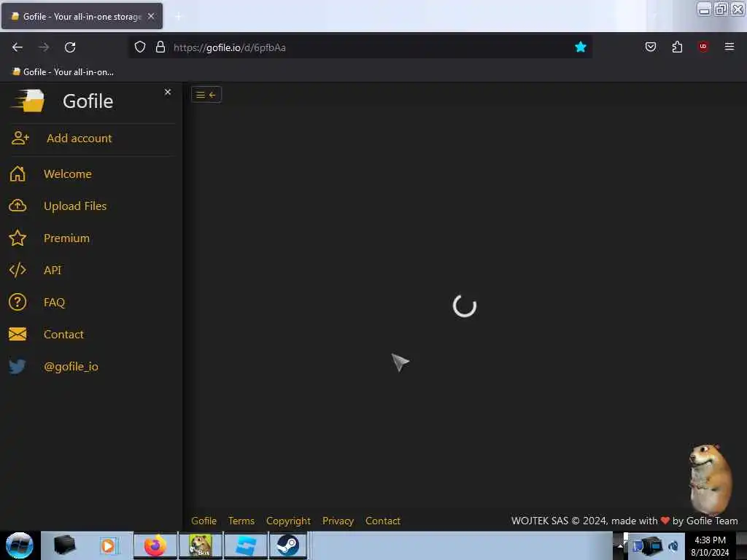Click the Gofile footer link
747x560 pixels.
click(x=204, y=521)
